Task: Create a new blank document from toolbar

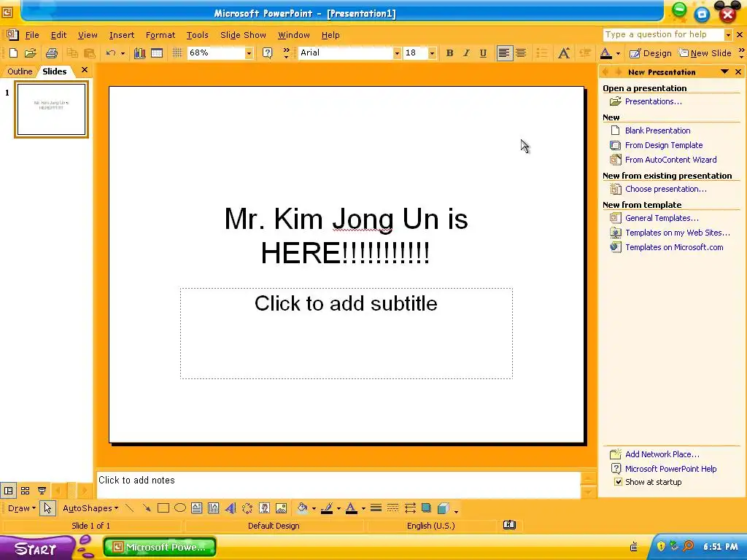Action: coord(13,53)
